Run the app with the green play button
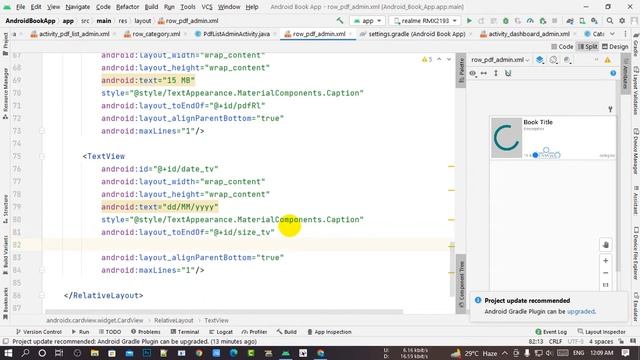The image size is (640, 360). pyautogui.click(x=469, y=21)
